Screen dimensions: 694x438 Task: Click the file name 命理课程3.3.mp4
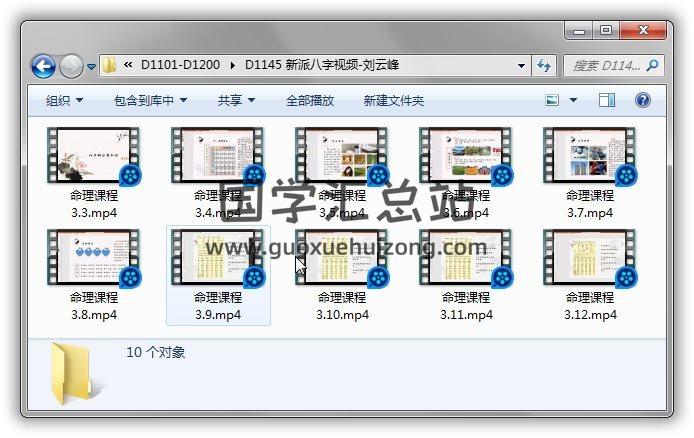[94, 204]
